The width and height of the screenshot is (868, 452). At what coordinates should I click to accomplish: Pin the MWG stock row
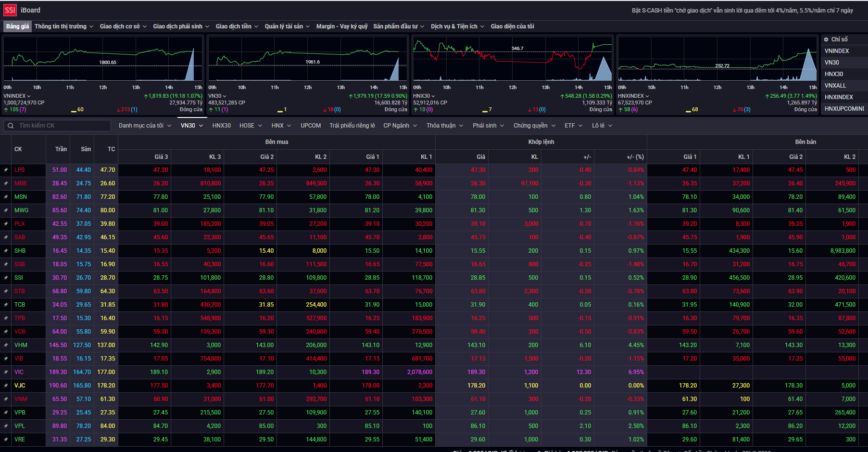pos(6,210)
